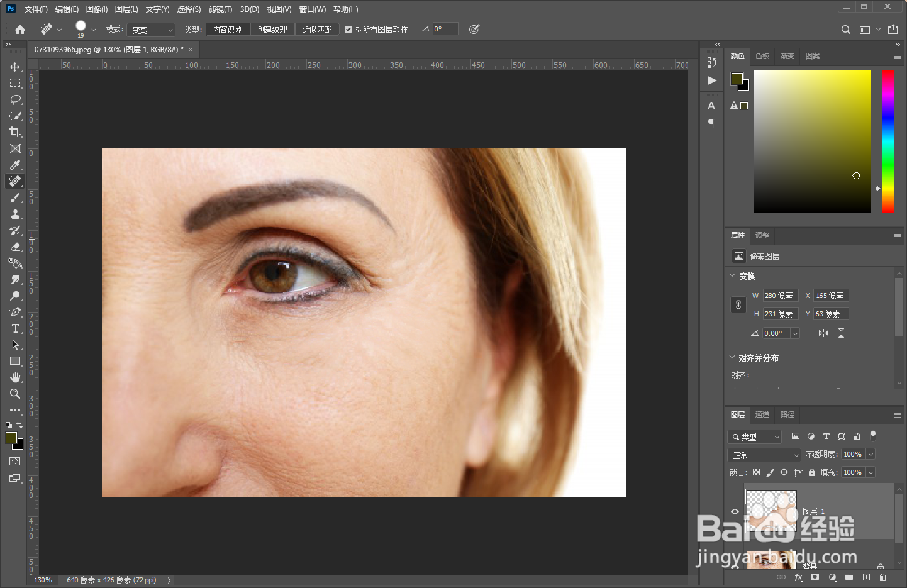Select the Frame tool
This screenshot has width=907, height=588.
click(x=15, y=148)
